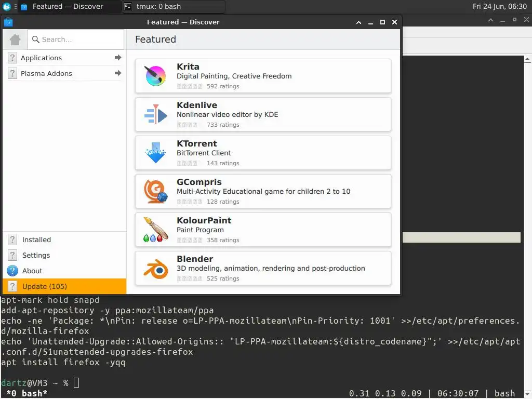Click Kdenlive's star rating
The height and width of the screenshot is (399, 532).
tap(187, 125)
